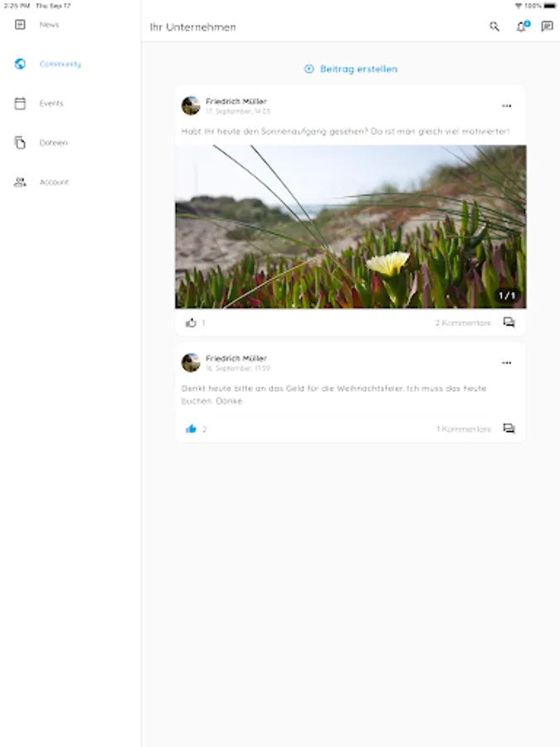The image size is (560, 747).
Task: Click comment icon beside 2 Kommentare
Action: 509,323
